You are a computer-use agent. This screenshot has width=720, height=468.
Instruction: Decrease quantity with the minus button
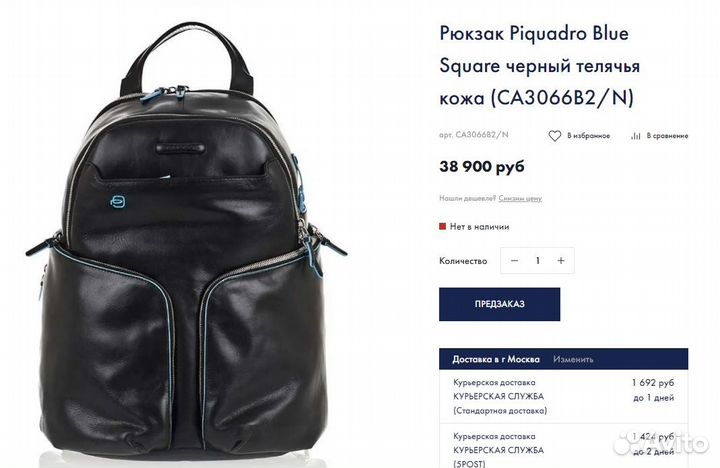coord(514,260)
